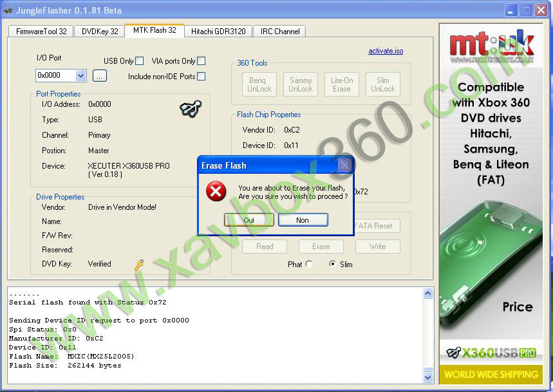553x392 pixels.
Task: Click the 'Drive in Vendor Mode!' text
Action: 122,207
